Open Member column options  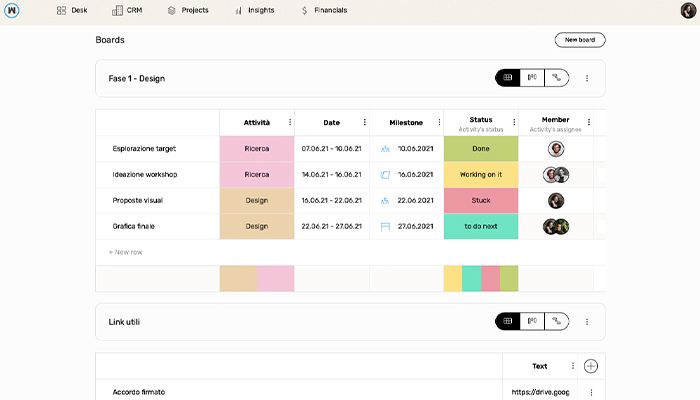coord(589,122)
